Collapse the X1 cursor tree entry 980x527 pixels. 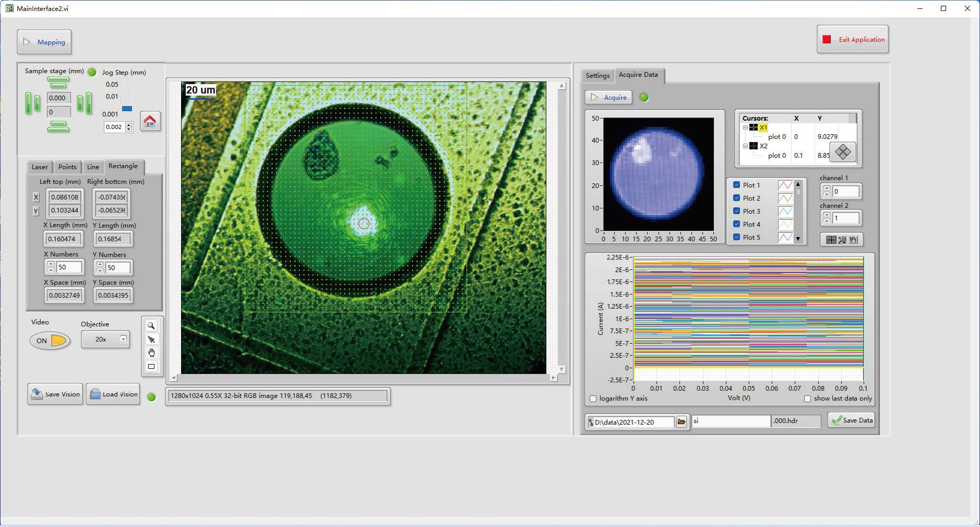745,127
